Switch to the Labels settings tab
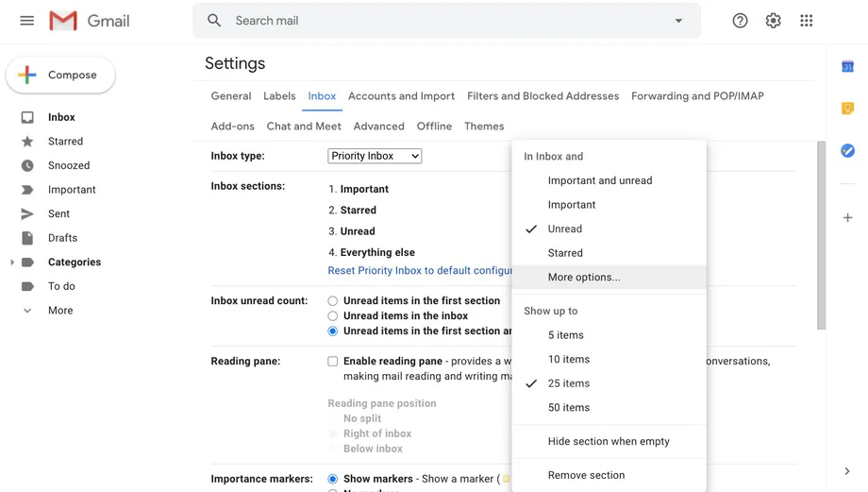 [x=279, y=96]
